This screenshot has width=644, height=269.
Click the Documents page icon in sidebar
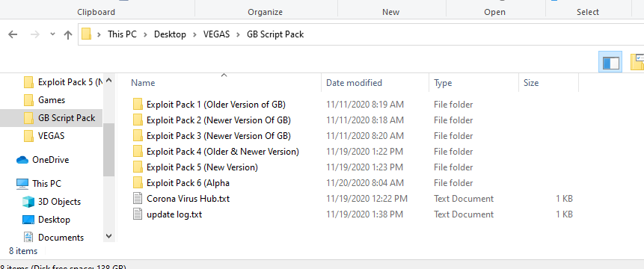pyautogui.click(x=28, y=238)
